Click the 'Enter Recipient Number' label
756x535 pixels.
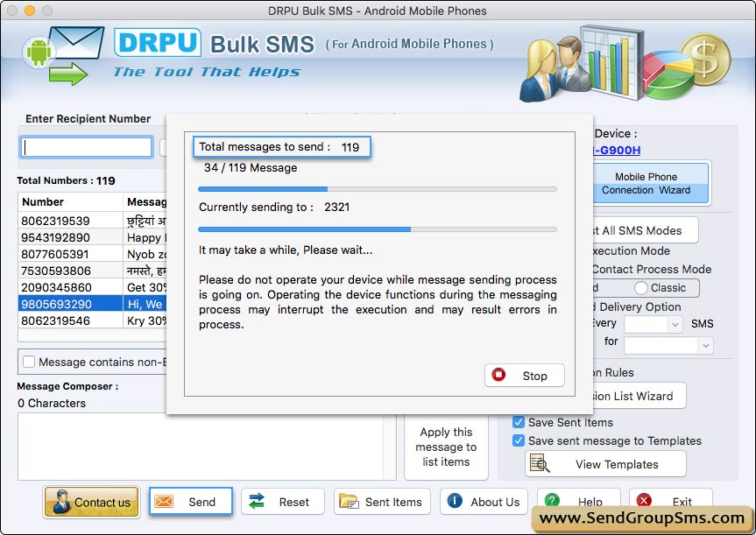[88, 118]
